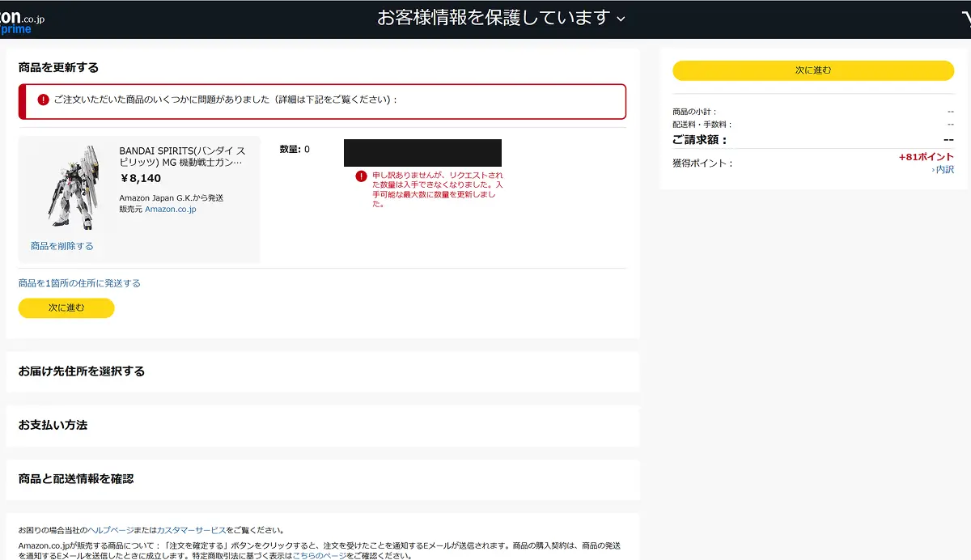
Task: Click the red alert icon in error banner
Action: 43,100
